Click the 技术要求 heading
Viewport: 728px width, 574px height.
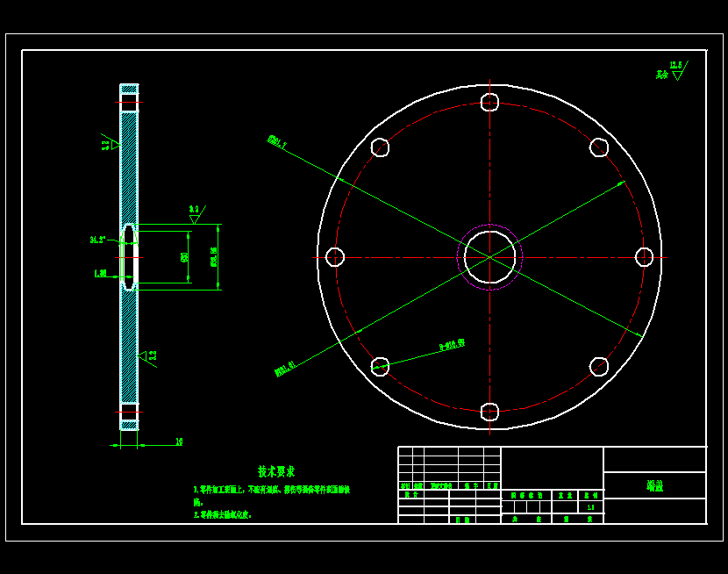[x=276, y=472]
